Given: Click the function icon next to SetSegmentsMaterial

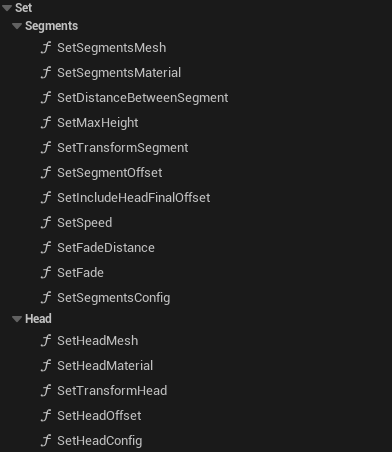Looking at the screenshot, I should [46, 73].
